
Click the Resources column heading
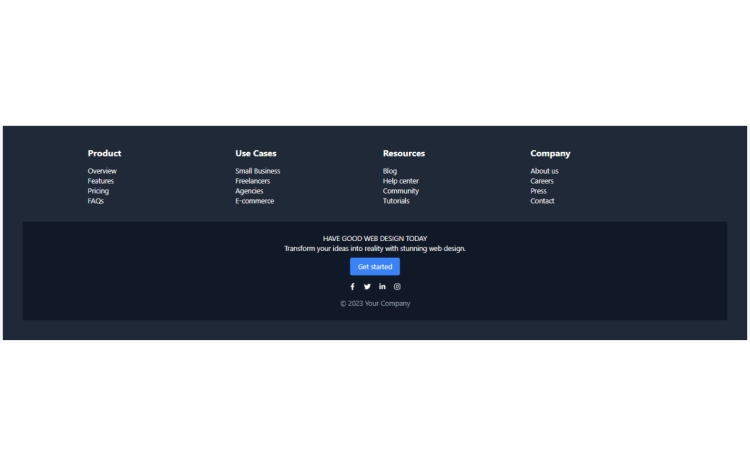pyautogui.click(x=404, y=153)
